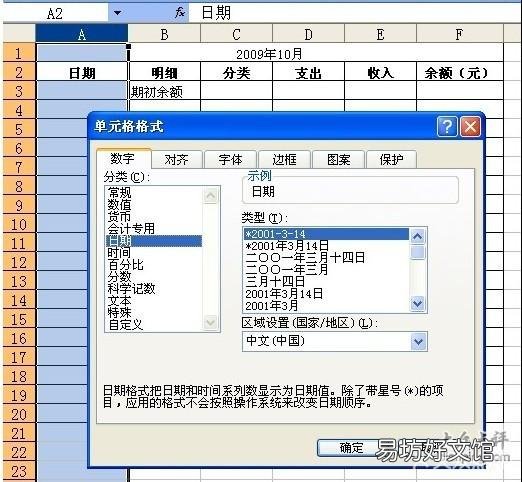Select row 10 header

point(19,224)
